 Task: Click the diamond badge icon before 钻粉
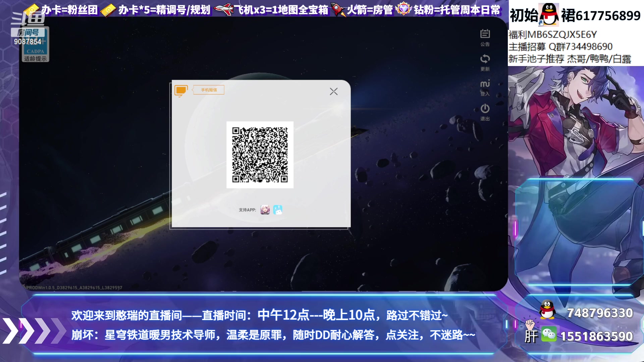(x=404, y=9)
